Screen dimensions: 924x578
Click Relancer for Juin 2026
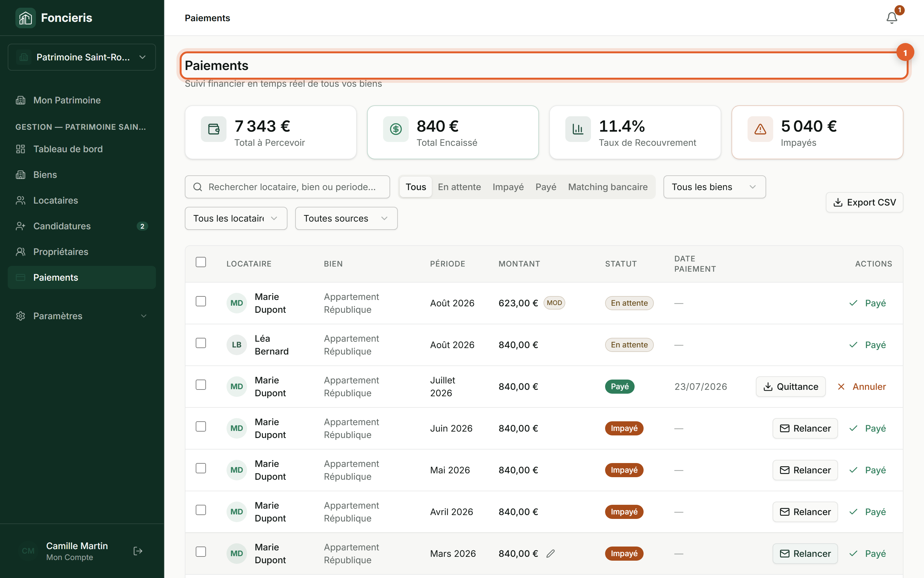805,428
